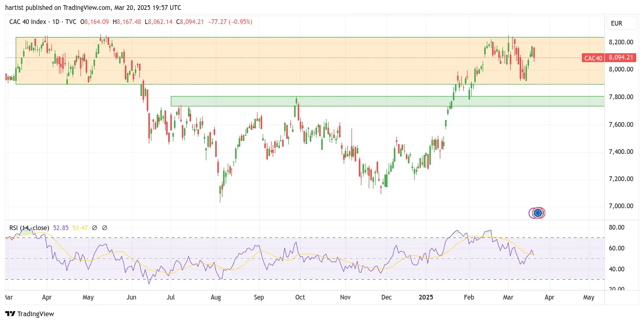This screenshot has width=644, height=323.
Task: Click the first hidden-value symbol after RSI values
Action: 96,228
